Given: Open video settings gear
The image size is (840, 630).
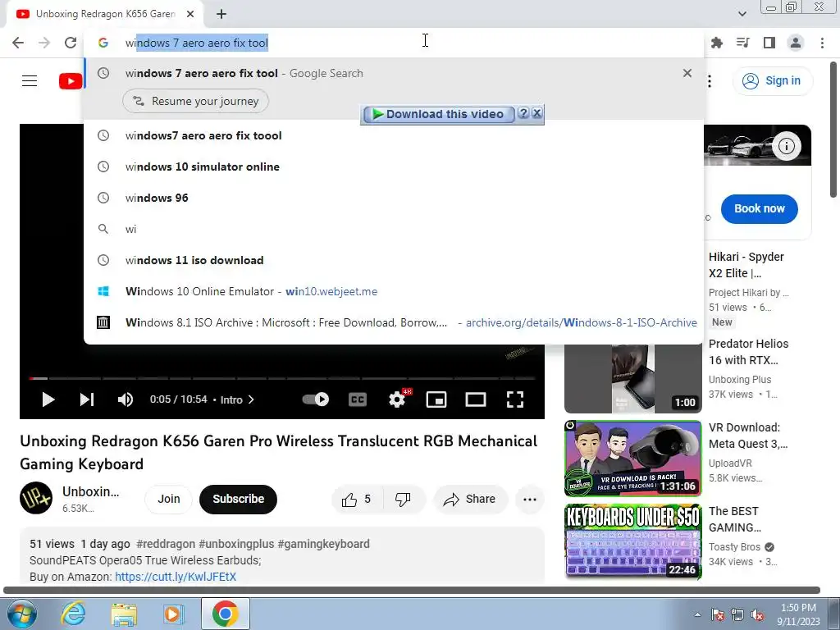Looking at the screenshot, I should point(397,399).
